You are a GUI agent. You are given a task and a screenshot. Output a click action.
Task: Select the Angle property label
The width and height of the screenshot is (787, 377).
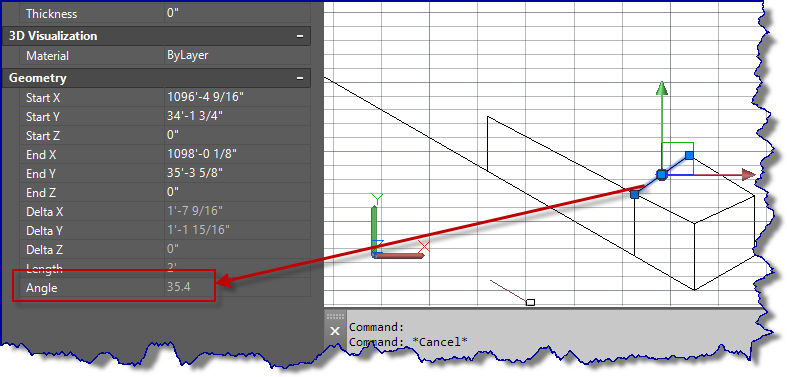42,288
